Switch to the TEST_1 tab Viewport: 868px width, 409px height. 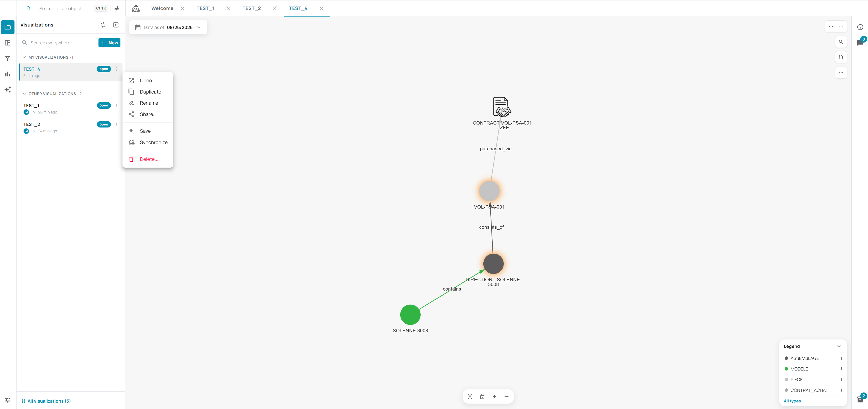[x=205, y=8]
